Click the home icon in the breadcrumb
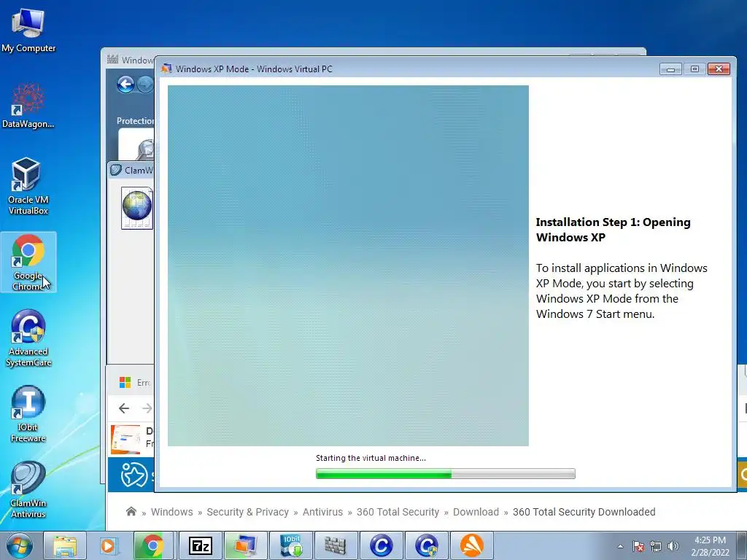 (131, 511)
